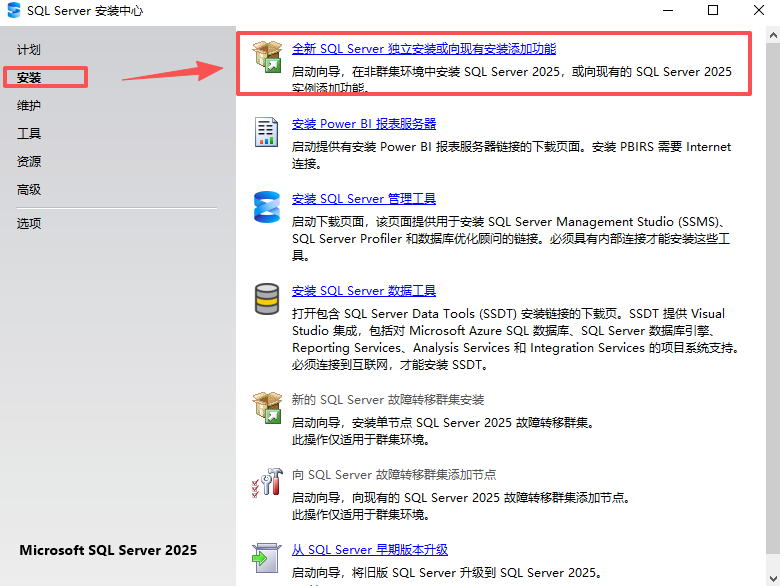The height and width of the screenshot is (586, 780).
Task: Open 安装 SQL Server 管理工具 link
Action: pos(364,199)
